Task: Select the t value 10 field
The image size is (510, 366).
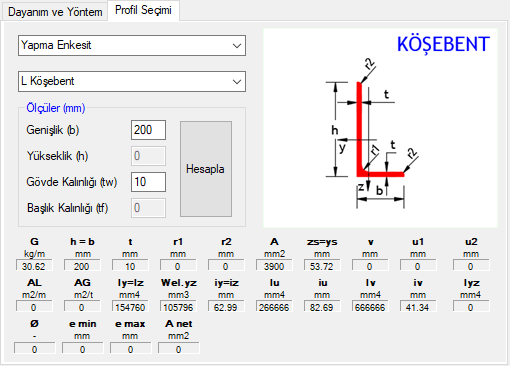Action: pyautogui.click(x=130, y=266)
